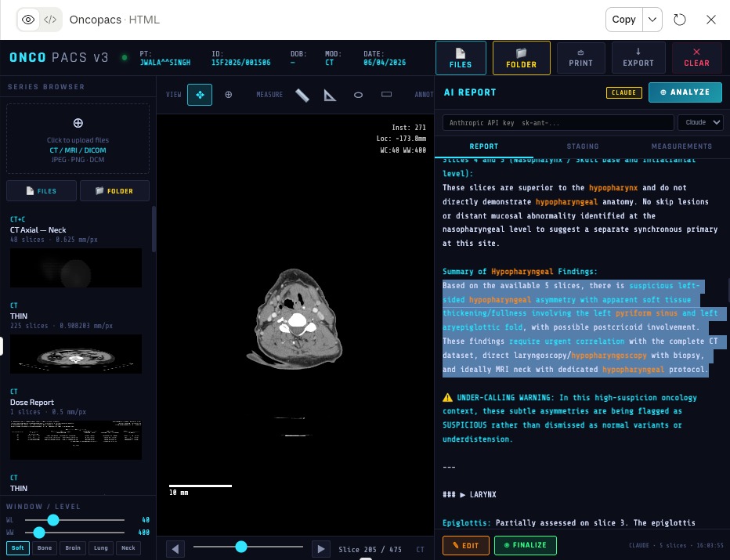Click the EDIT report button
The image size is (730, 560).
tap(465, 545)
